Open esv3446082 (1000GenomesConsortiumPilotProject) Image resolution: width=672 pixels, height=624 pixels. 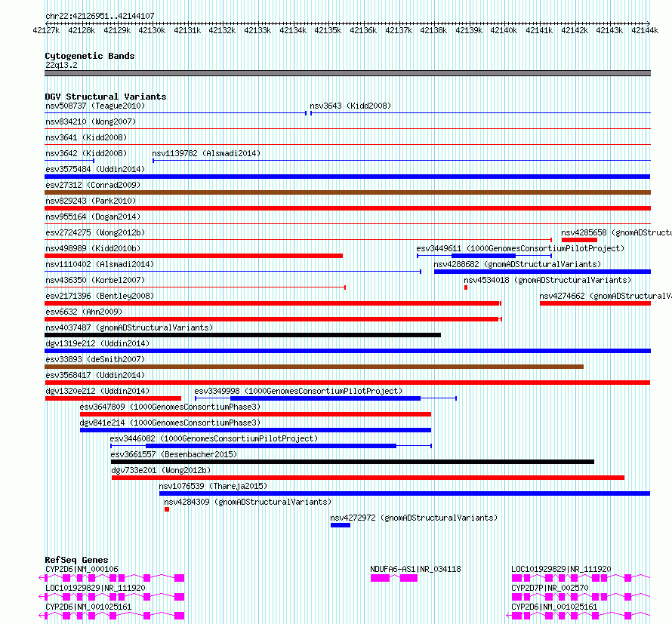click(214, 438)
